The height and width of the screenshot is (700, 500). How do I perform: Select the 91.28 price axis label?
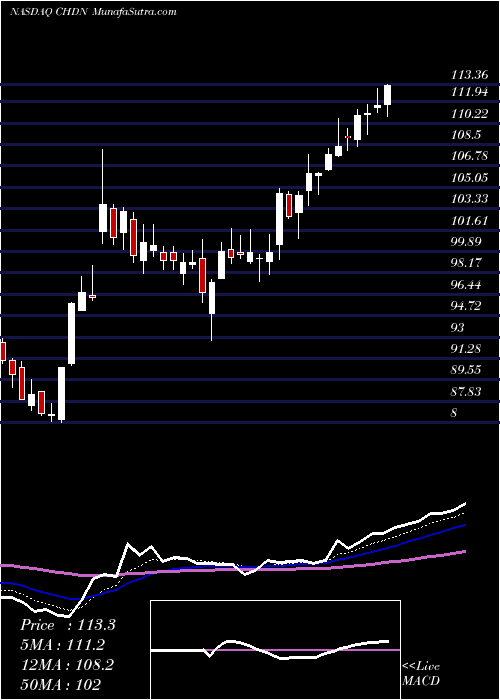point(467,348)
